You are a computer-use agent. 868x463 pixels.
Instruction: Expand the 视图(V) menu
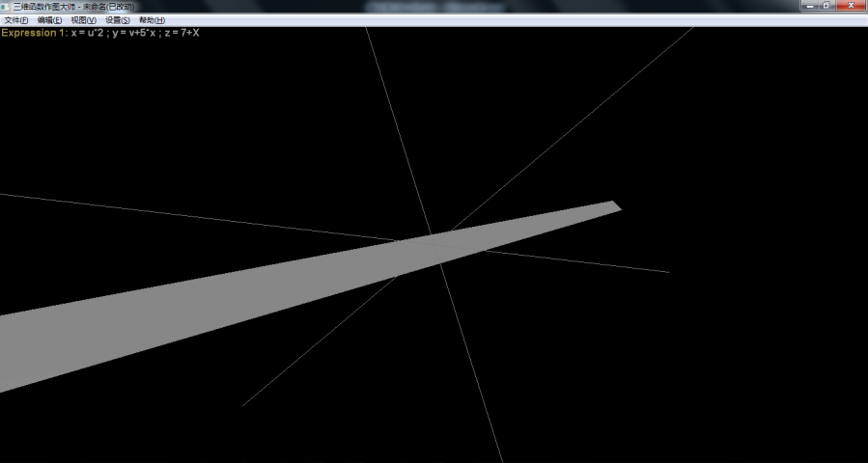tap(83, 20)
